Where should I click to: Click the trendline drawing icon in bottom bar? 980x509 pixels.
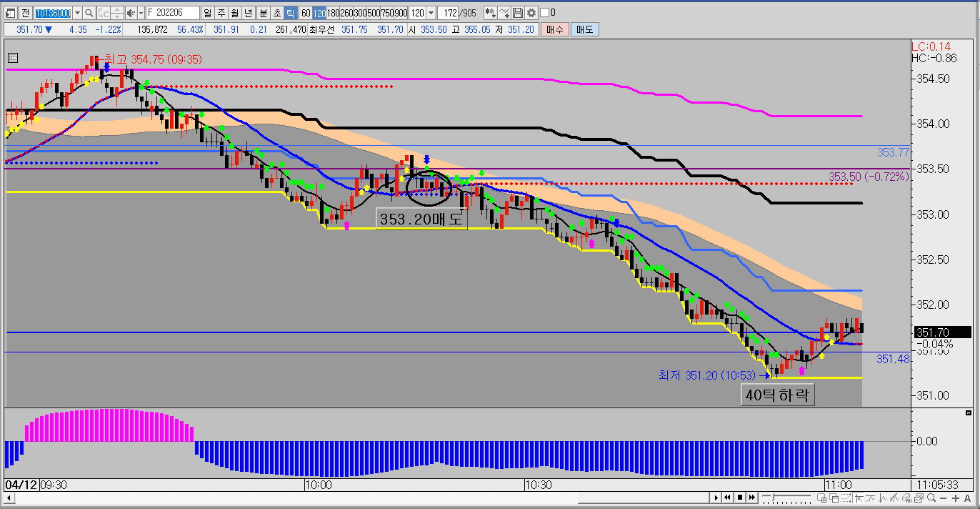pyautogui.click(x=894, y=498)
